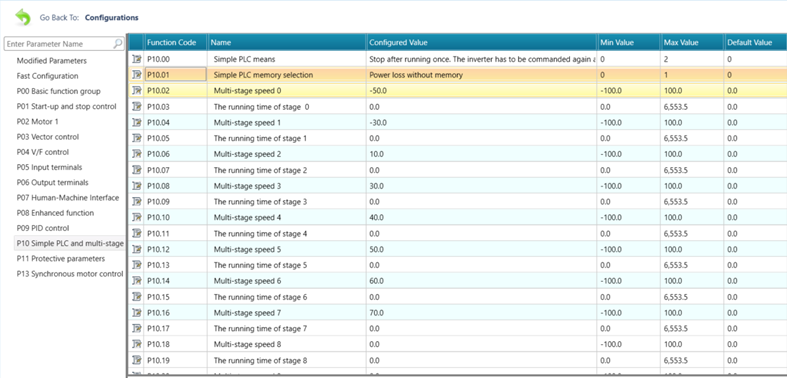
Task: Select 'The running time of stage 3' cell
Action: coord(287,202)
